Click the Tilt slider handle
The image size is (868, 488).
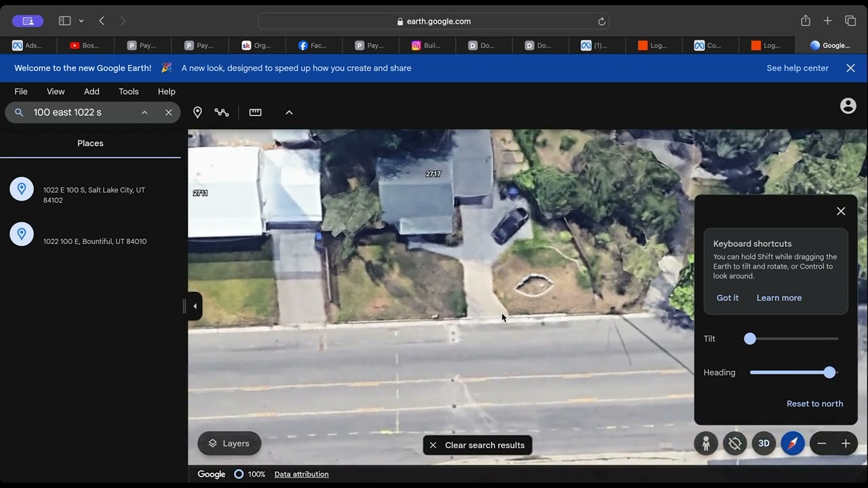tap(750, 339)
